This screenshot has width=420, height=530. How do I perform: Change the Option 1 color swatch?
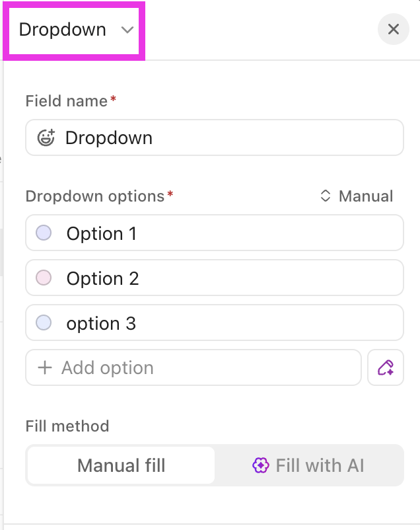click(44, 233)
